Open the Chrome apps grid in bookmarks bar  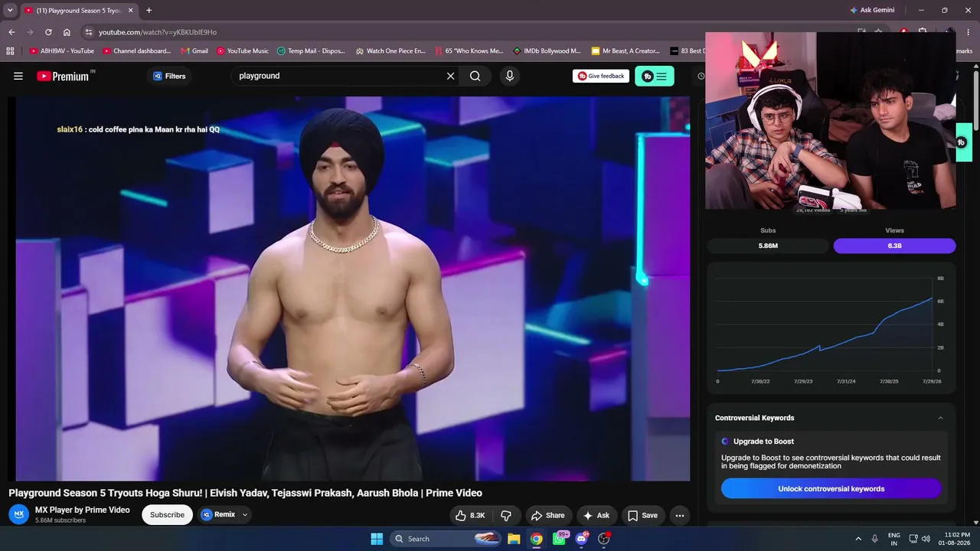pos(10,51)
